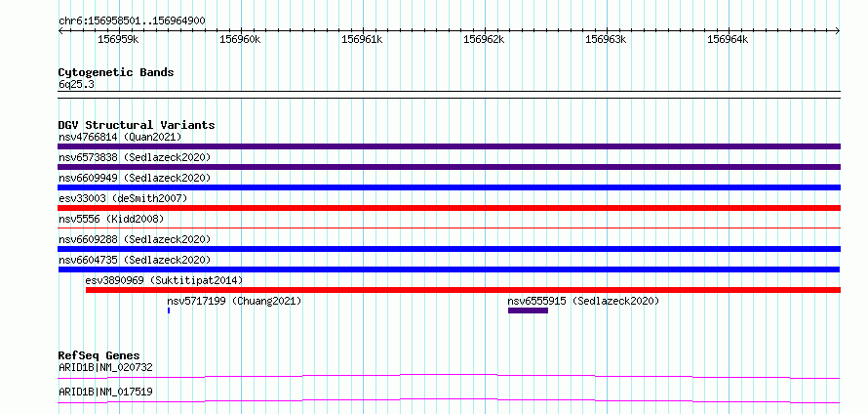
Task: Select the ARID1B NM_020732 magenta gene line
Action: [449, 377]
